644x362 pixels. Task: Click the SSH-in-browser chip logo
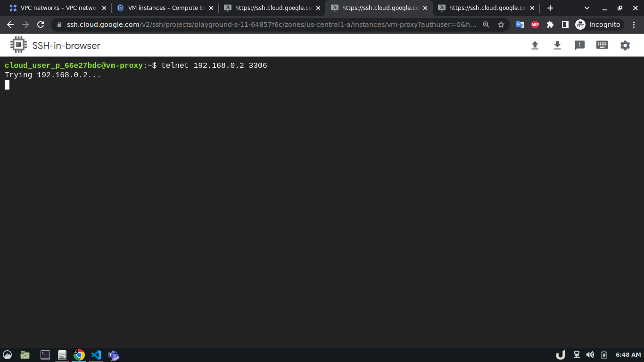(18, 45)
